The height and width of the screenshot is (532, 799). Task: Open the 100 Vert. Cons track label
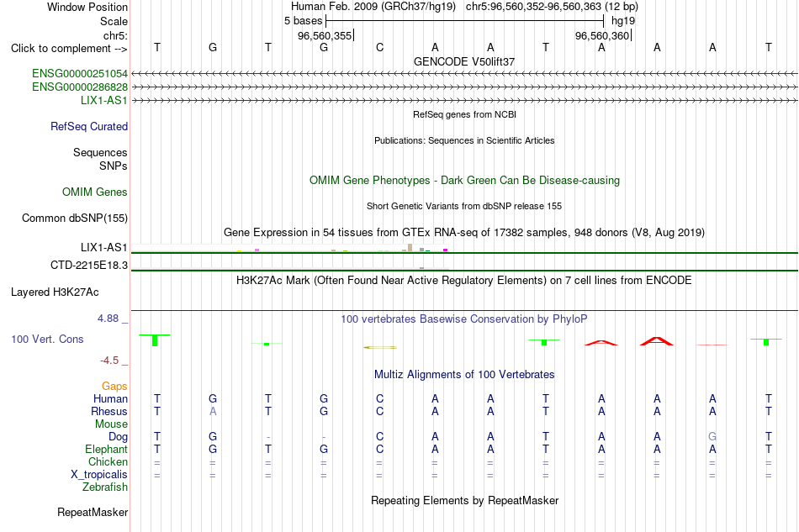point(47,339)
